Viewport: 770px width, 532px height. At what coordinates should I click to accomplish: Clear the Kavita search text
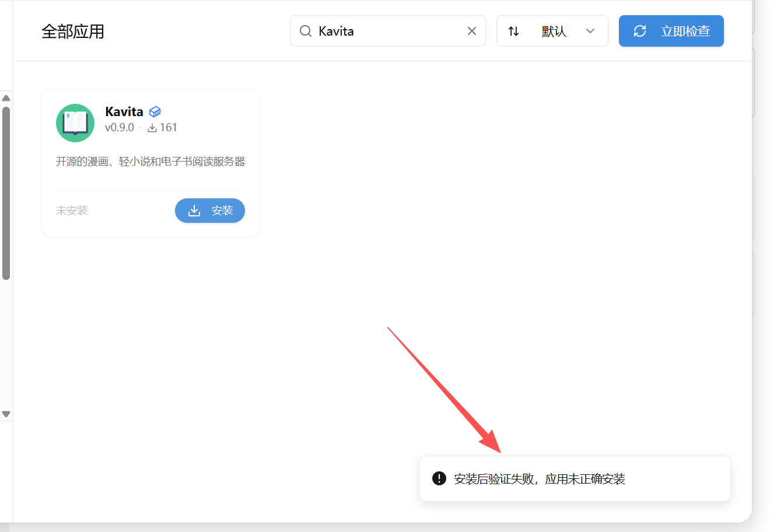pos(472,31)
